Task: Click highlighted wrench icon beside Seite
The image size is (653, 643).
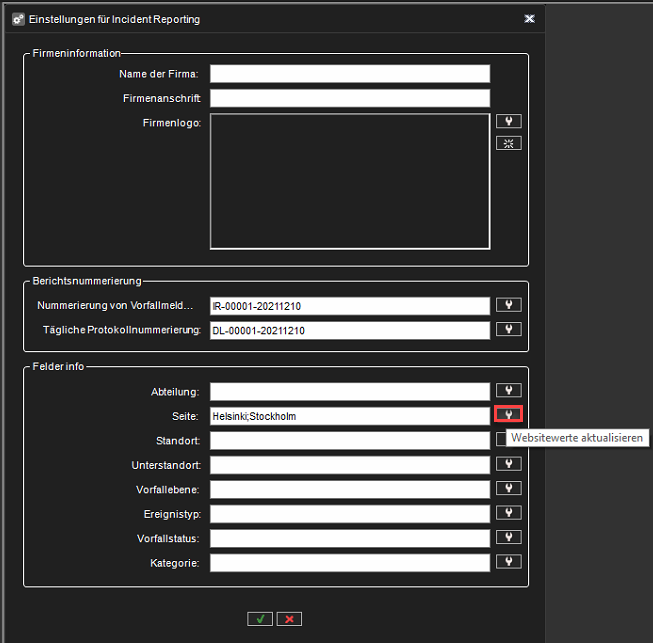Action: [x=509, y=414]
